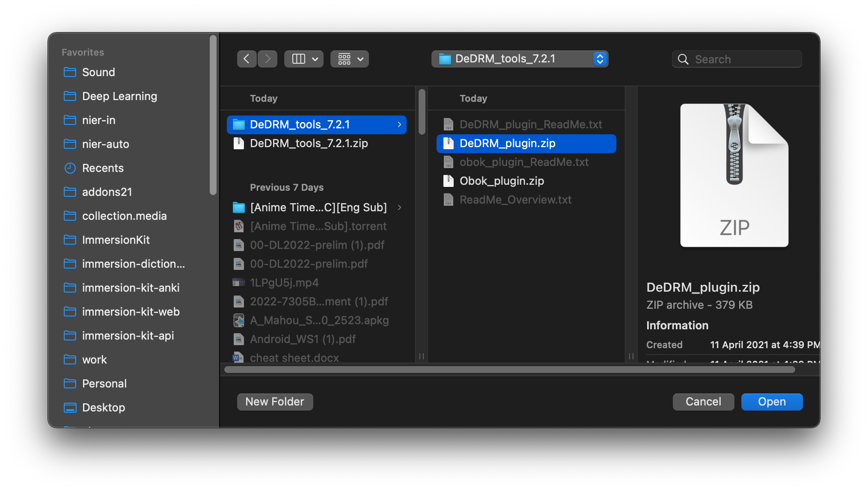The image size is (868, 491).
Task: Click the New Folder button
Action: pyautogui.click(x=275, y=402)
